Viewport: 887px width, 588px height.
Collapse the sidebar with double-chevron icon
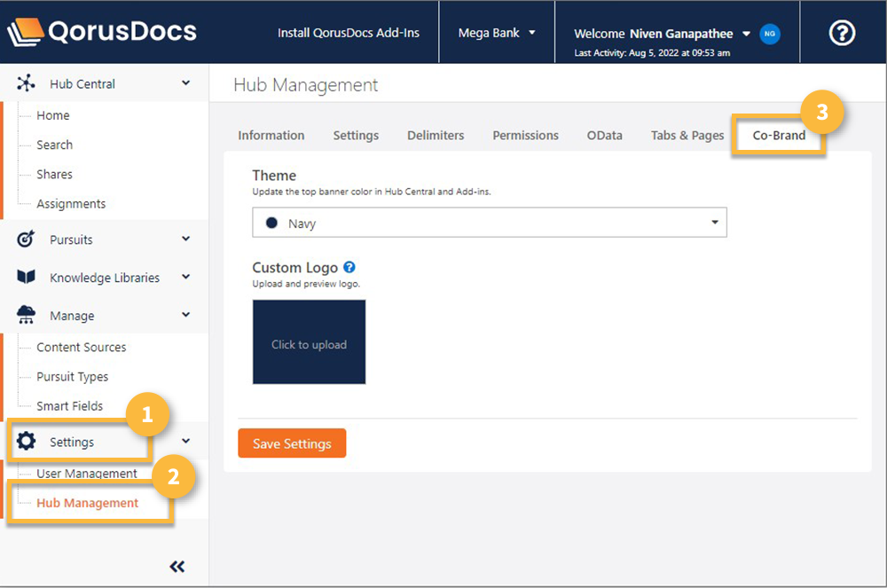point(177,567)
